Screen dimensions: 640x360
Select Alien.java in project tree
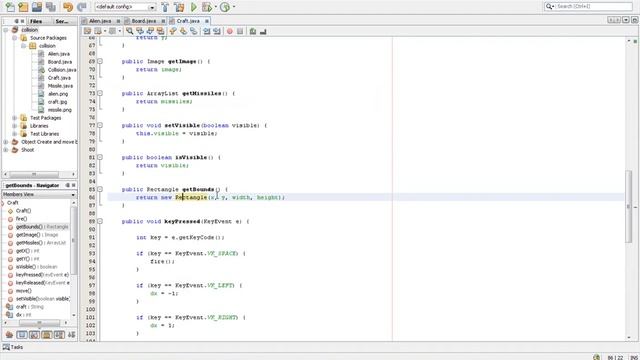[58, 54]
